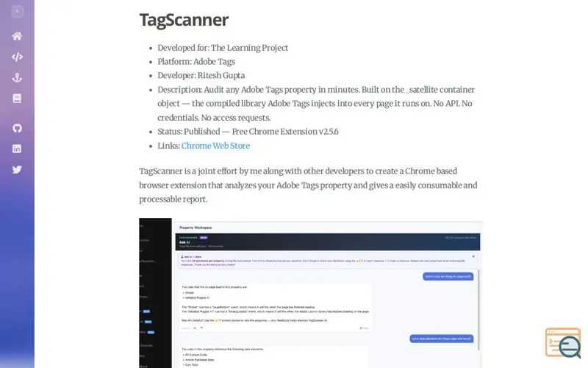Screen dimensions: 588x368
Task: Visit the GitHub profile icon
Action: (17, 128)
